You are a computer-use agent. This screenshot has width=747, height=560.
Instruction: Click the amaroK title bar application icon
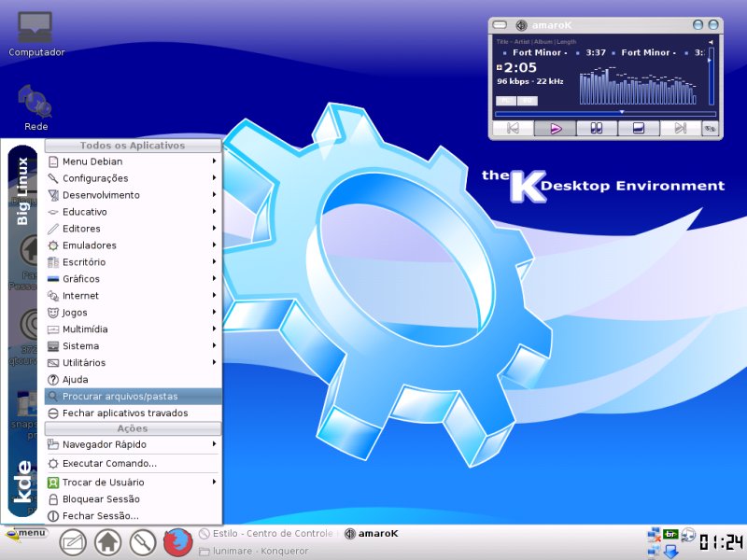tap(522, 25)
